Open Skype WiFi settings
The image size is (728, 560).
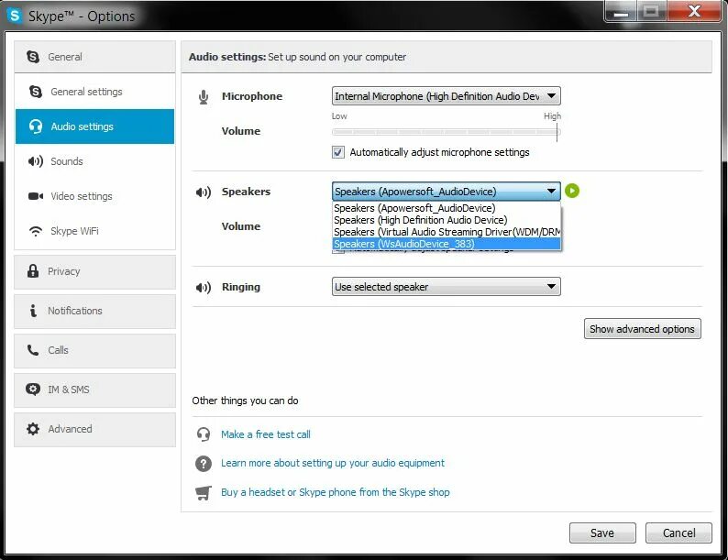pos(94,231)
